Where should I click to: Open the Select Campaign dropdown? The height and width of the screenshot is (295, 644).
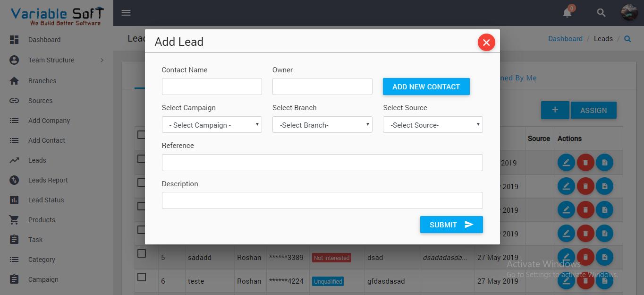[x=212, y=124]
